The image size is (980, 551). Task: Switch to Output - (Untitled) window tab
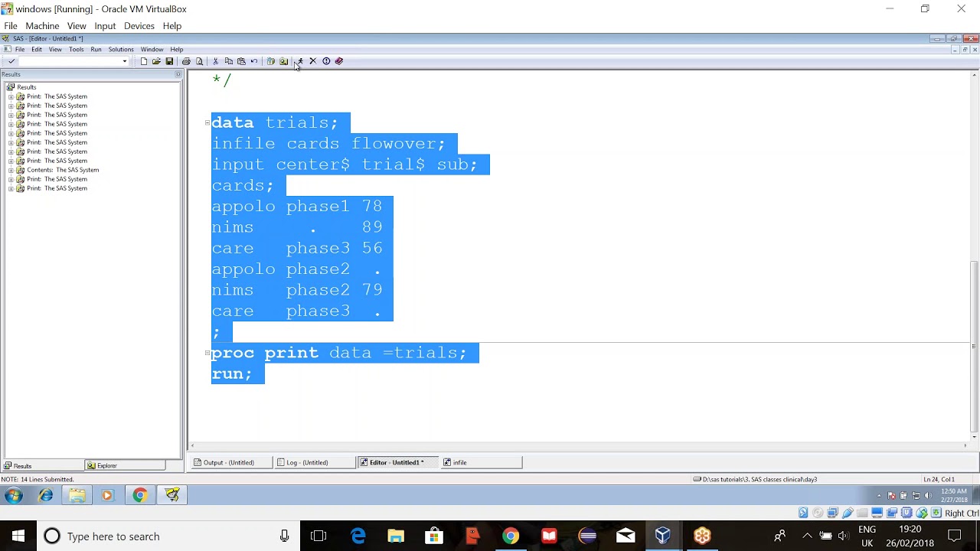click(x=230, y=462)
